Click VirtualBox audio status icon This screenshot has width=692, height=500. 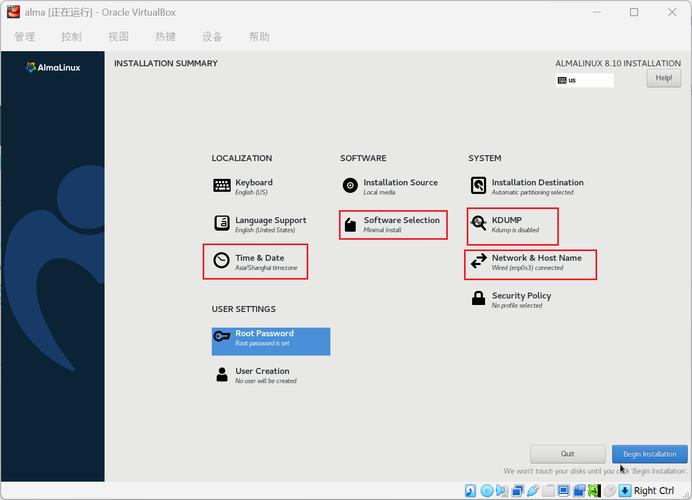[x=502, y=490]
